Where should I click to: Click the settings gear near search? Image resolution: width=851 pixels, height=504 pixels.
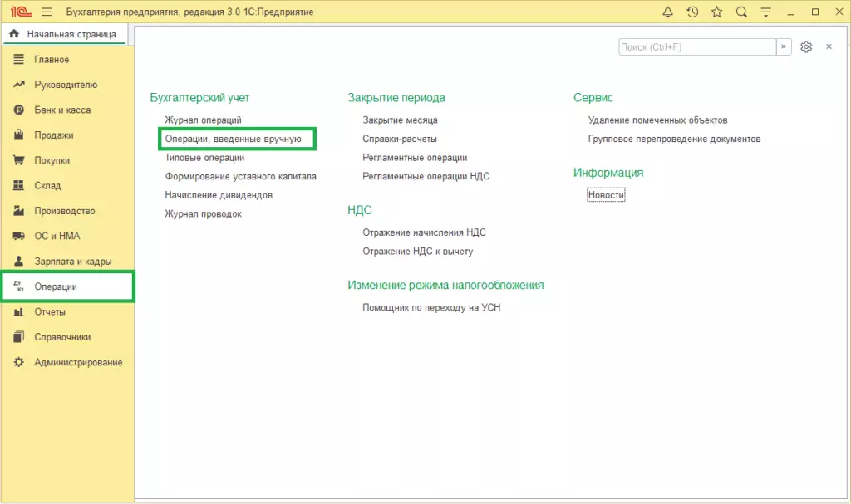click(805, 47)
